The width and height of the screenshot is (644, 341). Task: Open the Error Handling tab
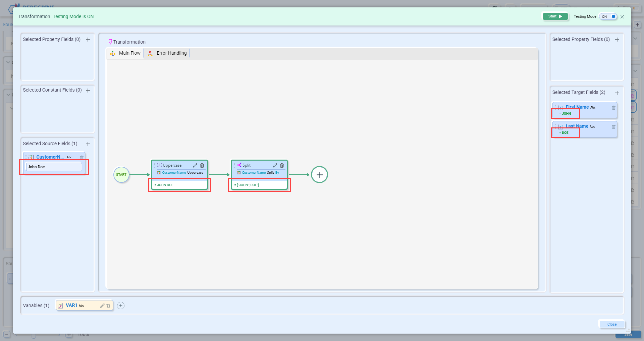coord(167,53)
